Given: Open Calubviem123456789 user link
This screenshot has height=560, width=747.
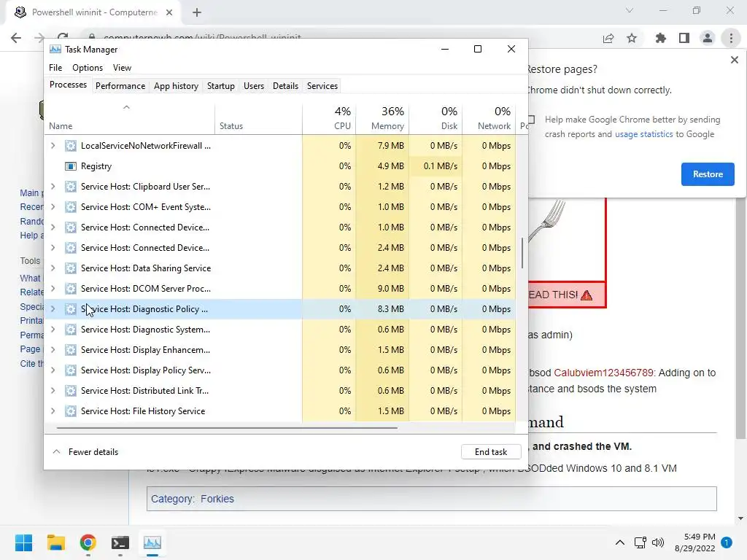Looking at the screenshot, I should point(603,373).
